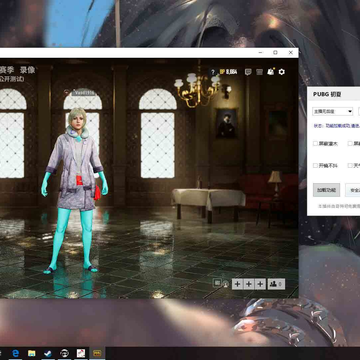360x360 pixels.
Task: Open Steam from the taskbar
Action: [x=48, y=353]
